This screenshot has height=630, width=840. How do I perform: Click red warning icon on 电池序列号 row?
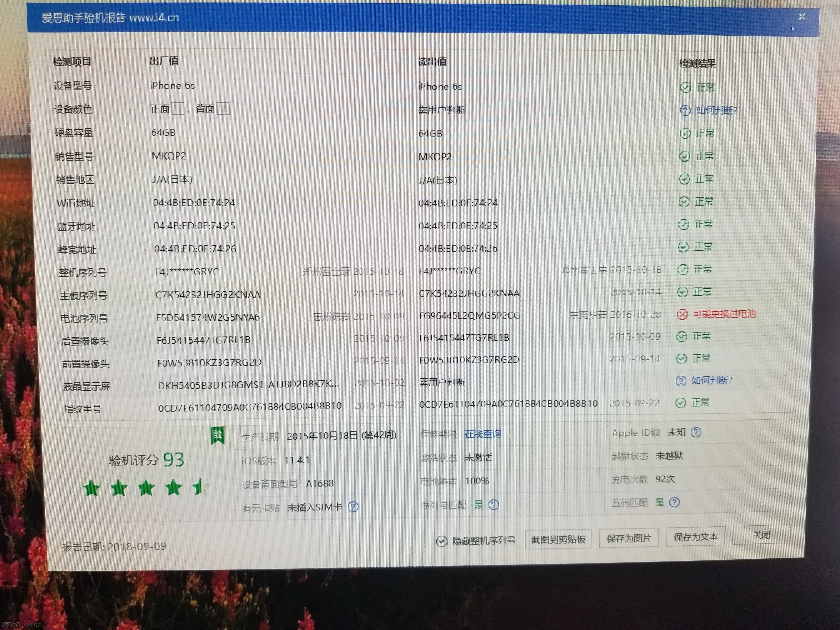point(682,314)
